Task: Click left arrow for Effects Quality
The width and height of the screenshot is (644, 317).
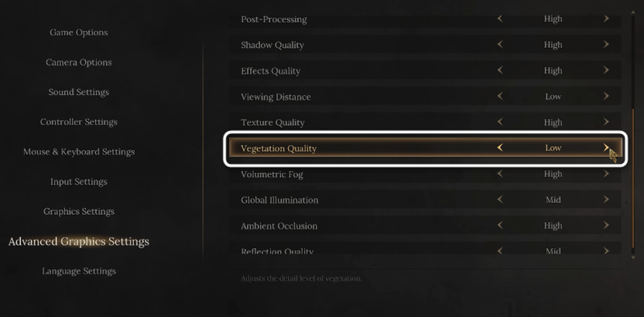Action: [500, 70]
